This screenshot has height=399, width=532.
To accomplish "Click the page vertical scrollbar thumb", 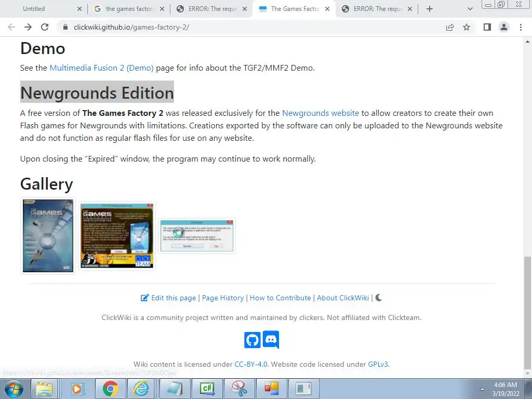I will click(527, 312).
